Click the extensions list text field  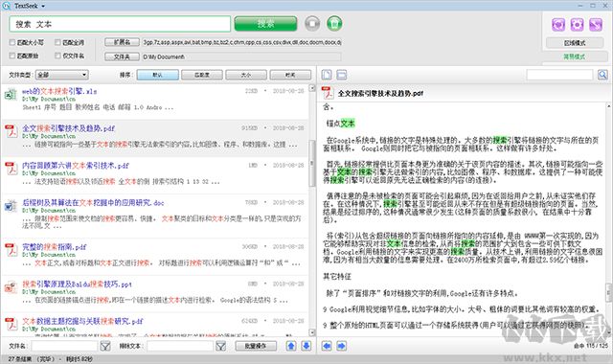tap(241, 42)
